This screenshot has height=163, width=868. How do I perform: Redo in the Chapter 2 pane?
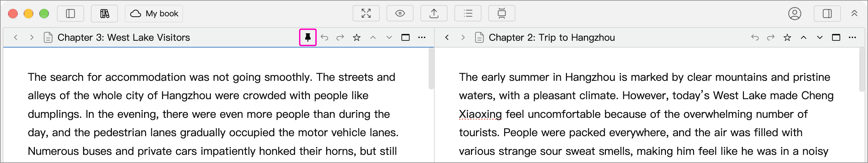tap(771, 37)
